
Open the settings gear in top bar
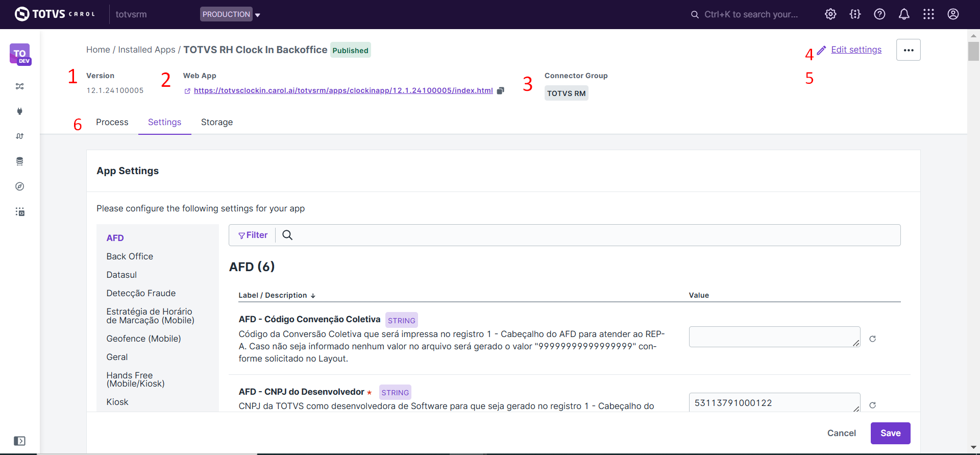coord(830,14)
